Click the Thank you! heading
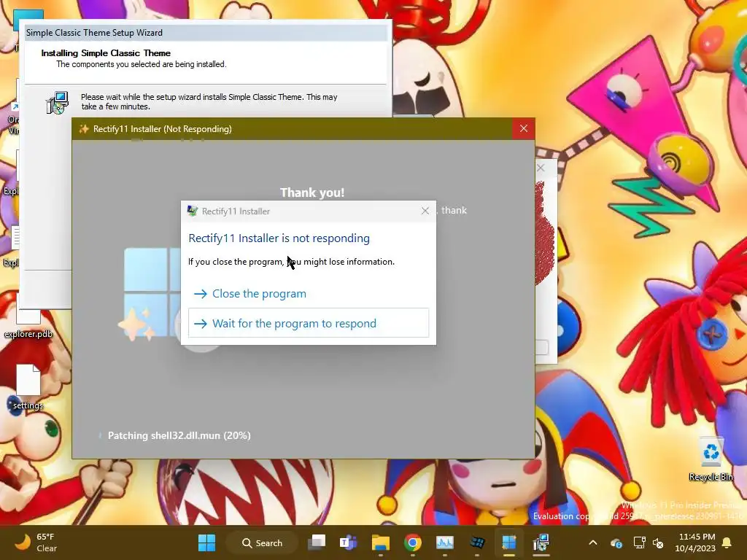This screenshot has width=747, height=560. (312, 192)
